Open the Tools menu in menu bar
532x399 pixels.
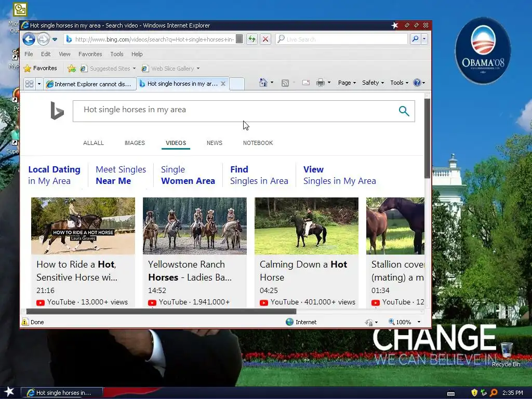pyautogui.click(x=117, y=54)
